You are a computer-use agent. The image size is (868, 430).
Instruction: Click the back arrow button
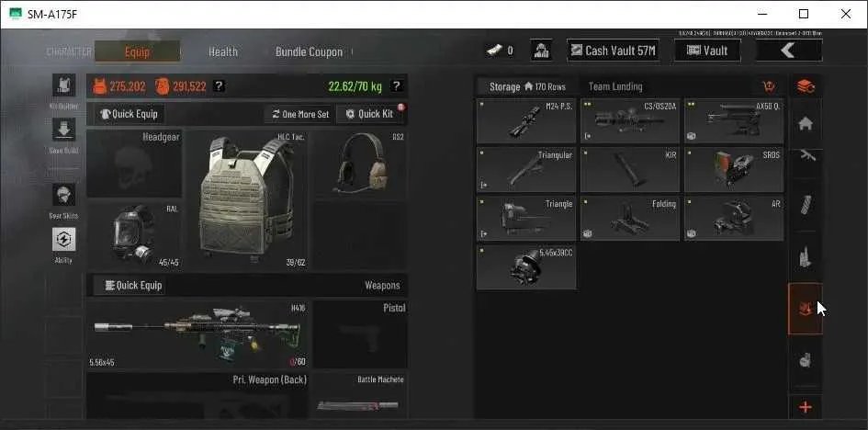(x=789, y=51)
